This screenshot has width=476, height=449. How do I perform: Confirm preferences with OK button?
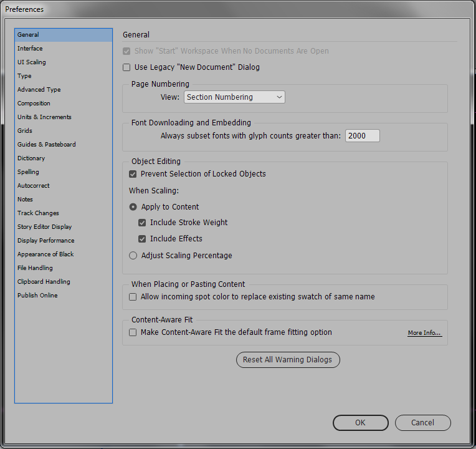click(360, 423)
